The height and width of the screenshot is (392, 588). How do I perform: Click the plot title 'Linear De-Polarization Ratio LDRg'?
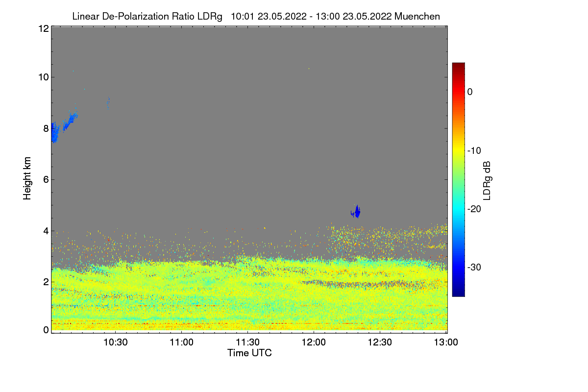point(147,16)
